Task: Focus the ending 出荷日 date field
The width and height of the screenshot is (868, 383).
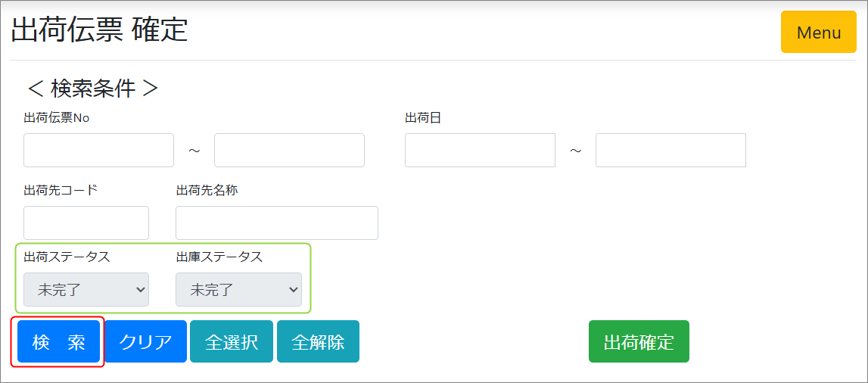Action: 670,150
